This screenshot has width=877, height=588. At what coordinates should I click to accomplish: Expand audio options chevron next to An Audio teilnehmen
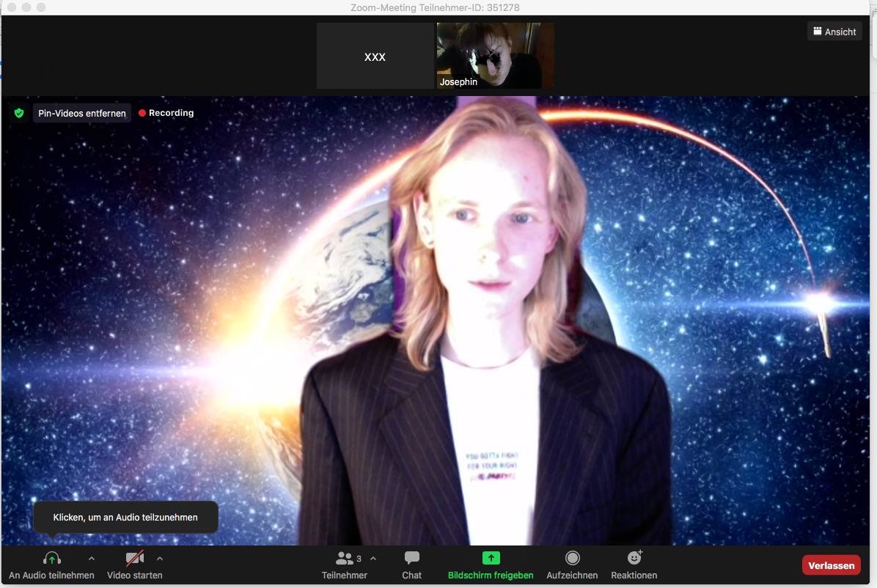[92, 559]
